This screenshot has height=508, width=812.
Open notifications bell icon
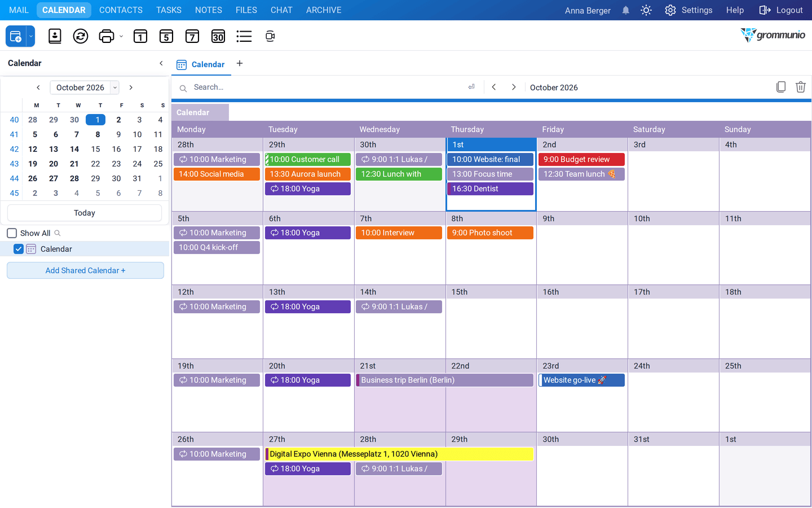tap(626, 10)
